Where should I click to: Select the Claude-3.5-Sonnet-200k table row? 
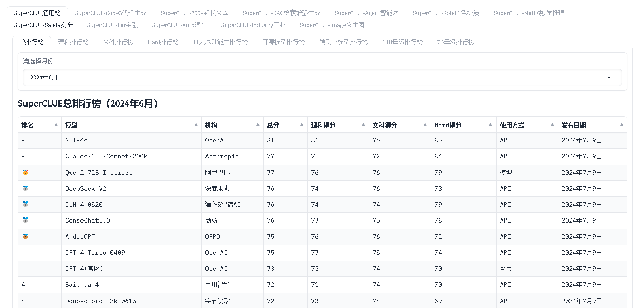tap(106, 156)
